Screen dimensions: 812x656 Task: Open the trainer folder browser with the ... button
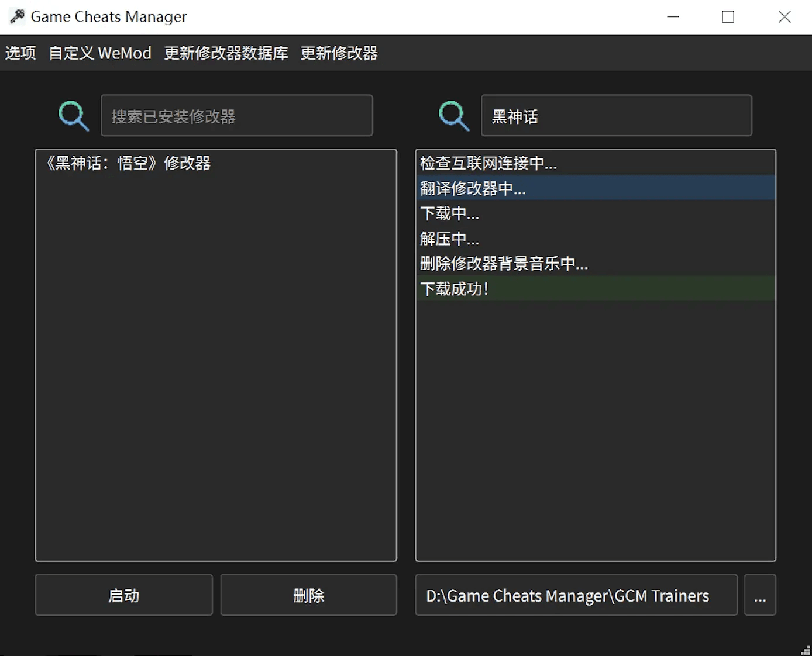760,595
